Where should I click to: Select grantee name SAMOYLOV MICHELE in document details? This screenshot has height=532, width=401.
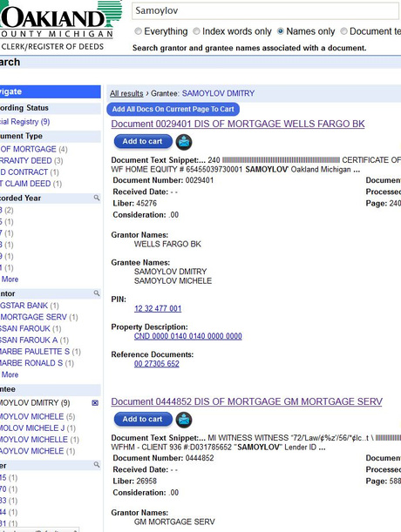(x=173, y=281)
